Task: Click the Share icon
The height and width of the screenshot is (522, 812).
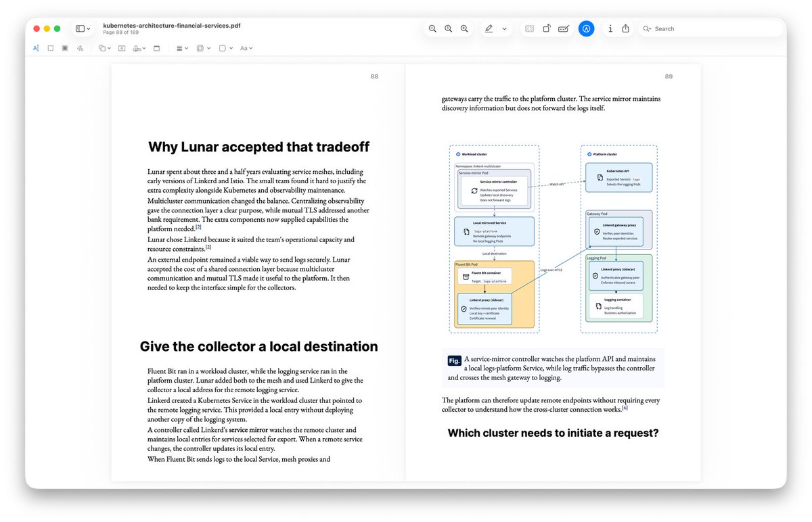Action: pos(626,28)
